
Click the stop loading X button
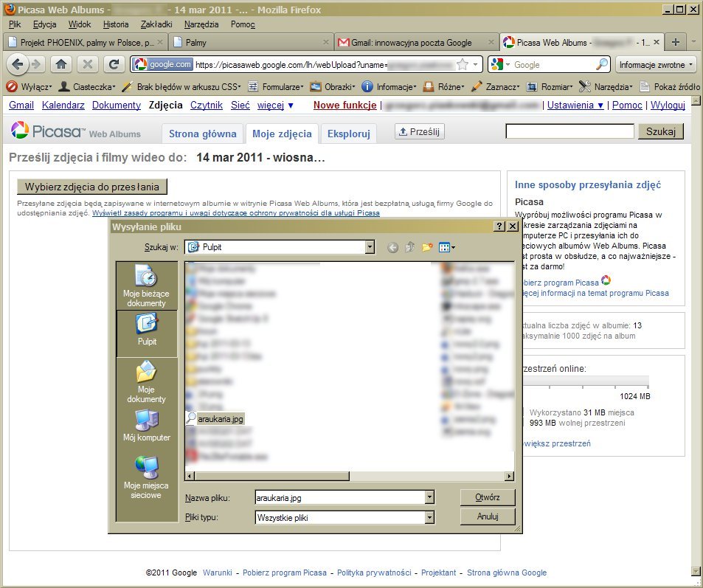tap(88, 65)
